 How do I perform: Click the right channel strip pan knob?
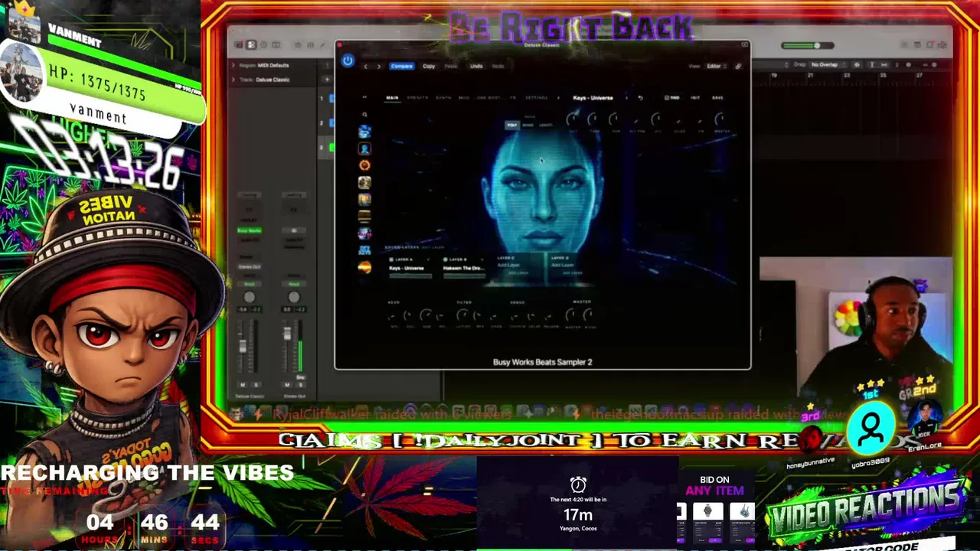pos(294,297)
